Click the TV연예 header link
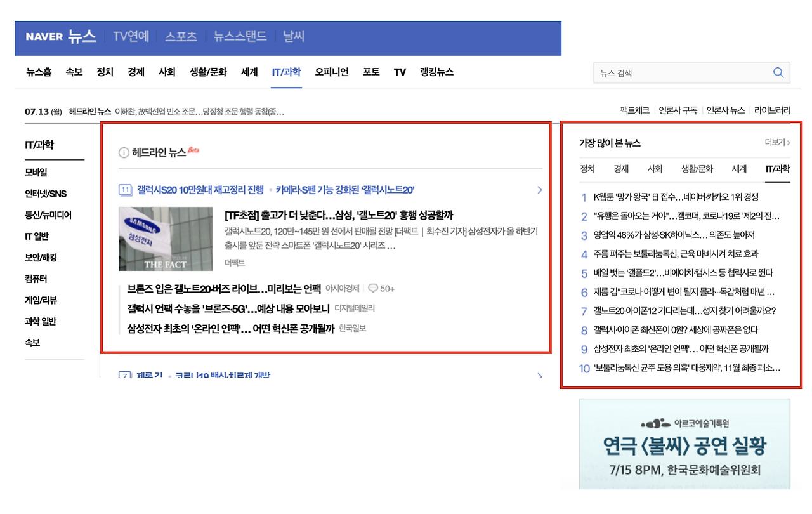 pyautogui.click(x=131, y=36)
